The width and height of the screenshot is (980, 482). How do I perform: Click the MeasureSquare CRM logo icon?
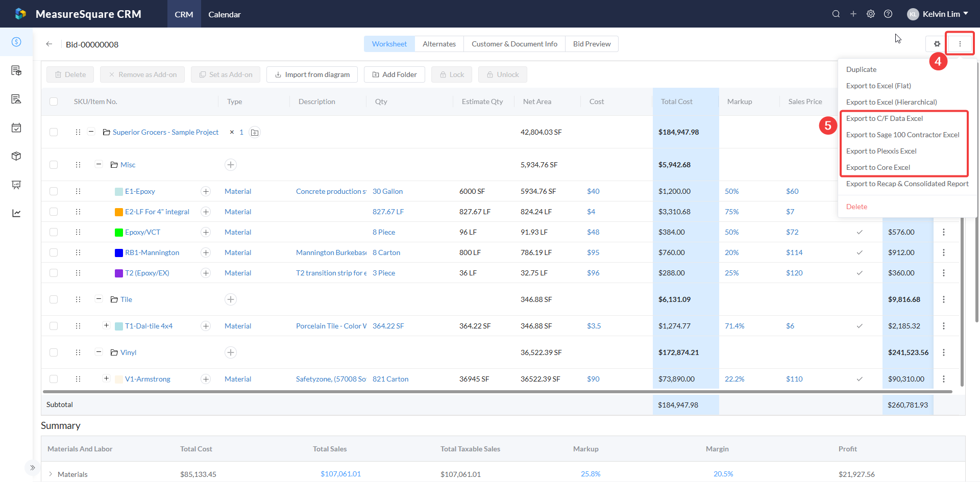pos(20,14)
